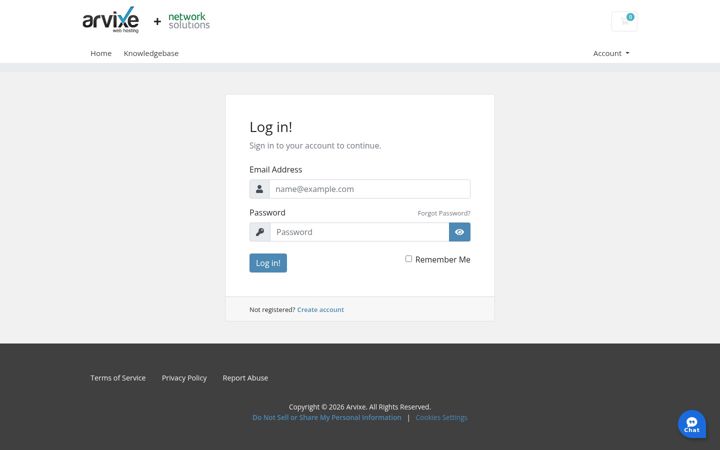Open Cookies Settings link

pyautogui.click(x=441, y=417)
